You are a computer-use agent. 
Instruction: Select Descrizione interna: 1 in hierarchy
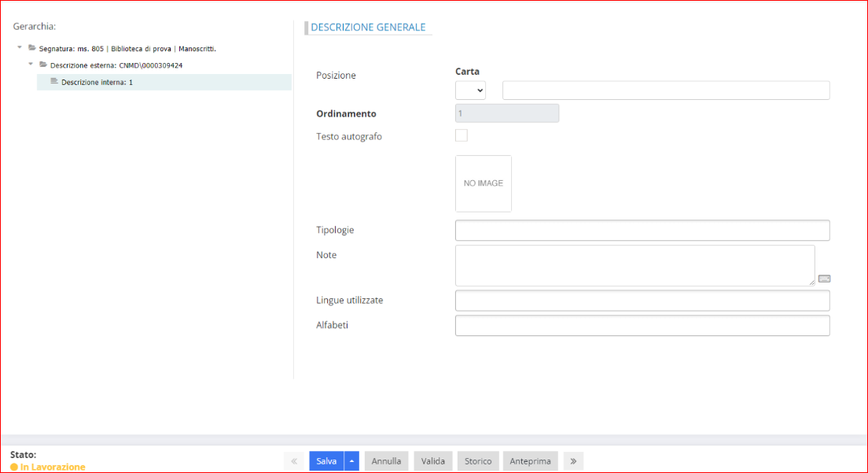pyautogui.click(x=97, y=82)
